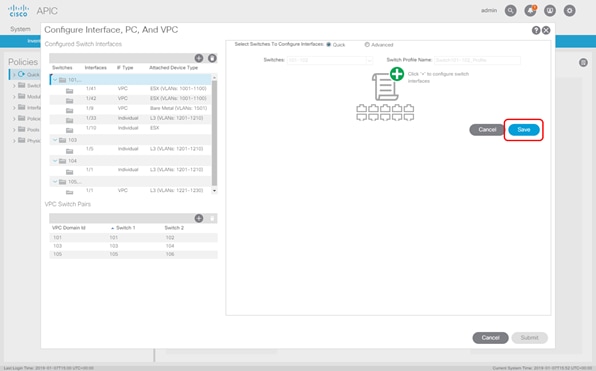Collapse switch 104 tree node
This screenshot has width=596, height=371.
point(55,161)
